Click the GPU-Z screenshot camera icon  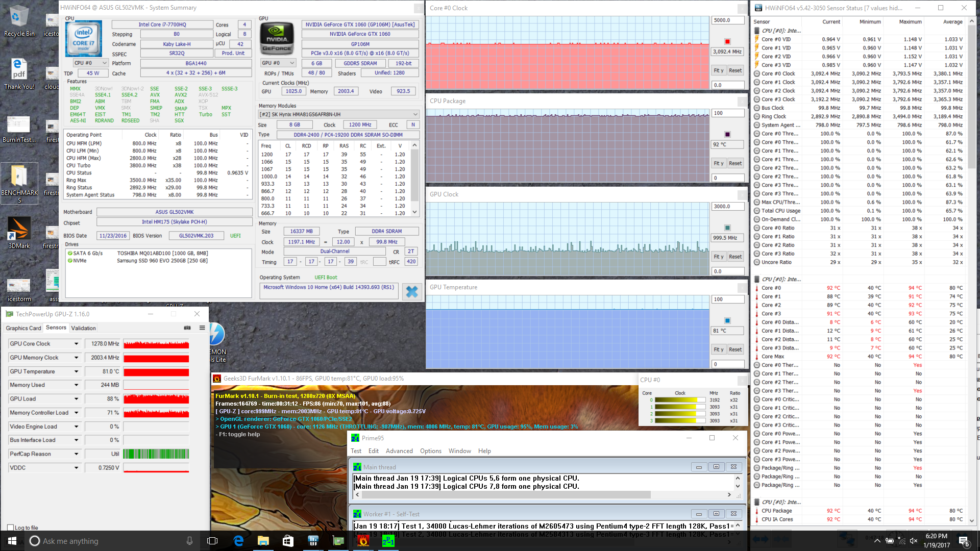187,328
